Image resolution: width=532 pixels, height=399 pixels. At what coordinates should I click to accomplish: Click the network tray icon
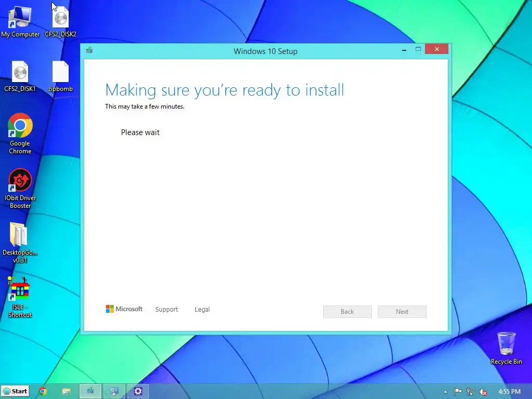471,392
